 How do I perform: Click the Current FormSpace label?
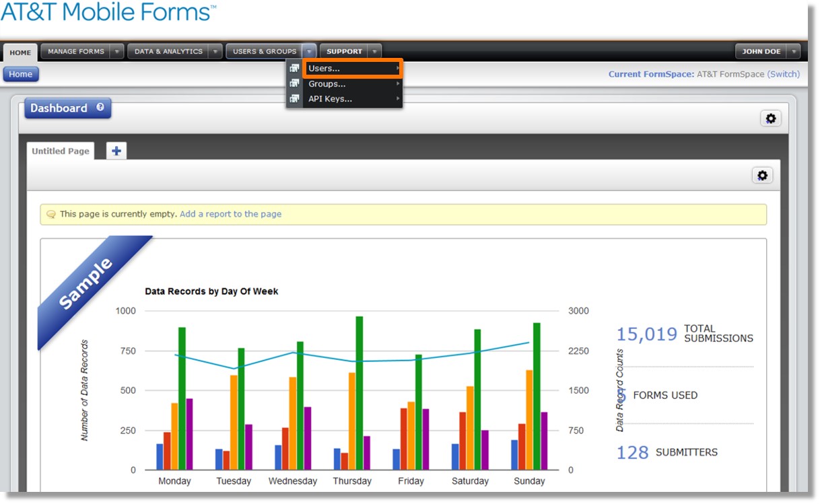651,74
